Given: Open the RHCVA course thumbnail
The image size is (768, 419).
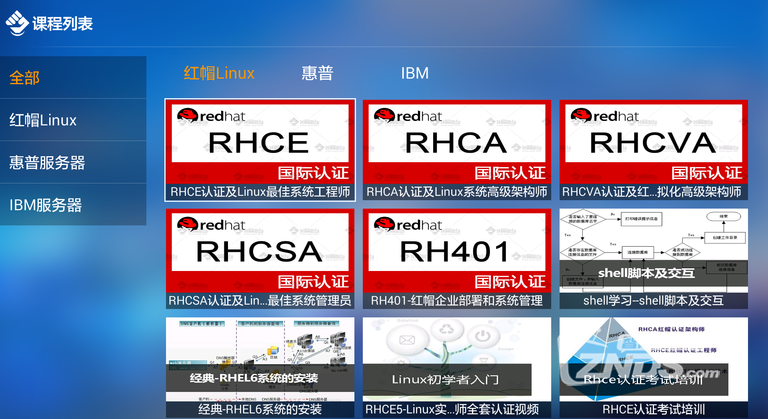Looking at the screenshot, I should tap(654, 142).
